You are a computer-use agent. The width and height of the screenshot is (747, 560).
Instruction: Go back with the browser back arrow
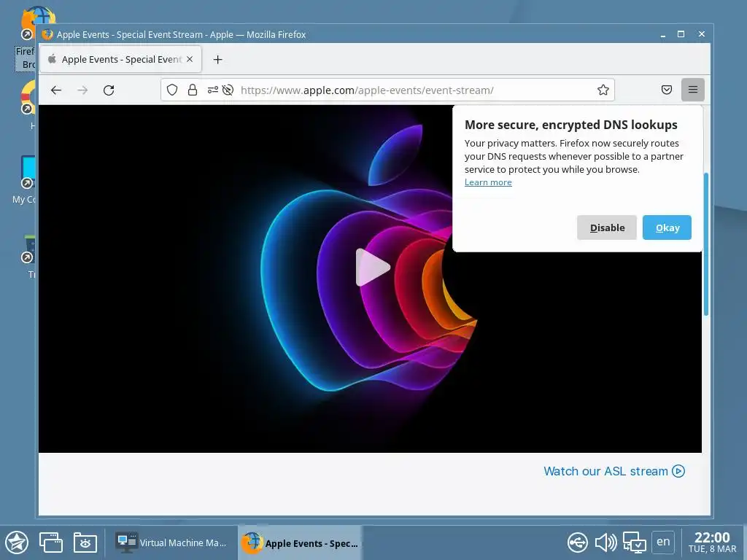(56, 90)
